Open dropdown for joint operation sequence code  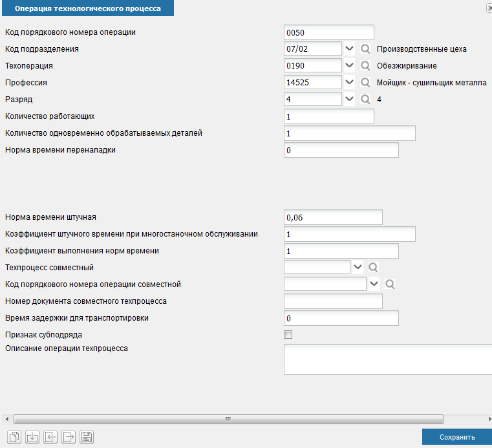[x=374, y=284]
